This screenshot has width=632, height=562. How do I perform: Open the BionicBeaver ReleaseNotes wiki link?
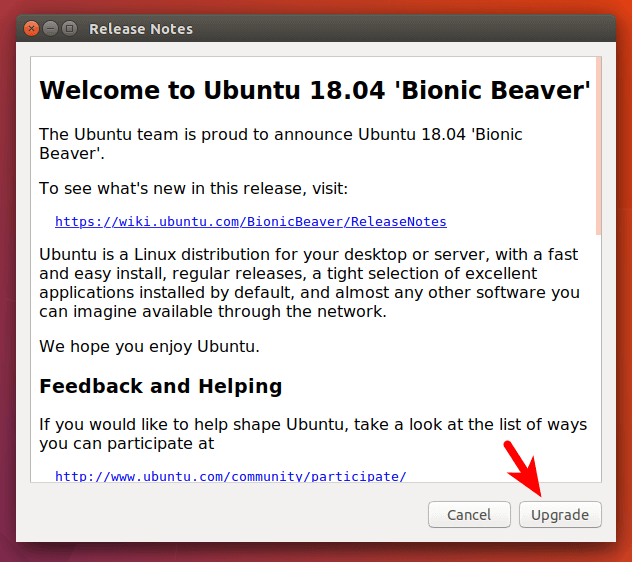[250, 221]
